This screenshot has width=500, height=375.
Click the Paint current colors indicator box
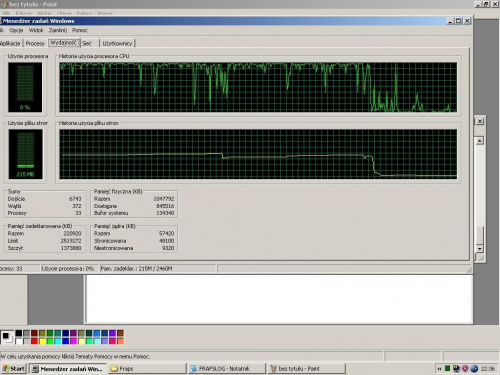tap(7, 337)
